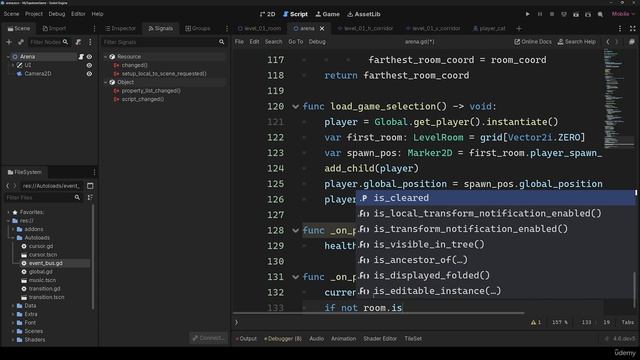
Task: Toggle visibility of Arena node
Action: coord(89,57)
